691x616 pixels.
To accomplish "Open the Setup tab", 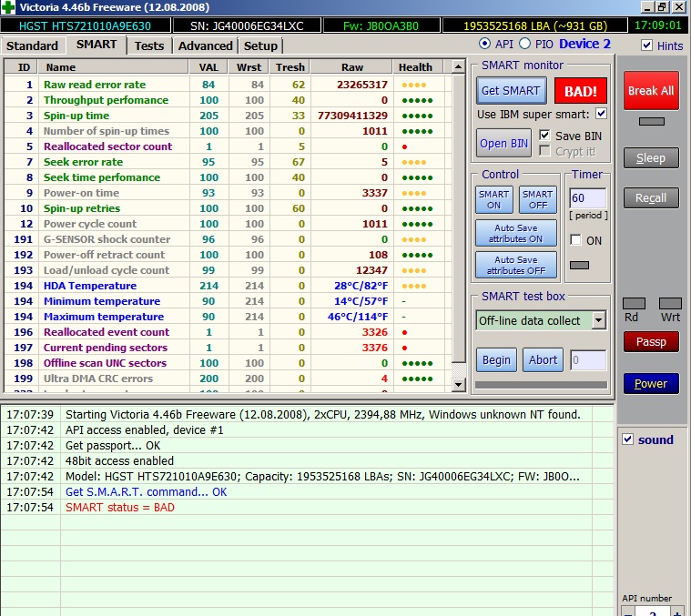I will pyautogui.click(x=260, y=45).
